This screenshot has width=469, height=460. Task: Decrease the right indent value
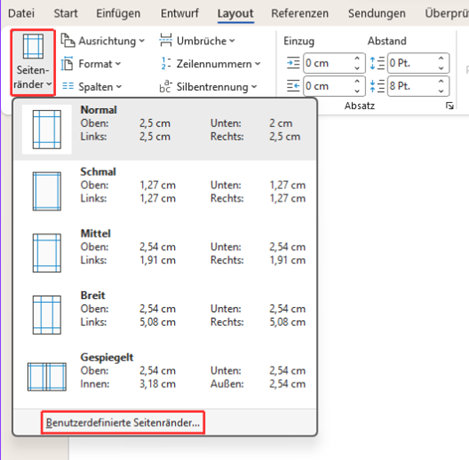click(x=357, y=91)
